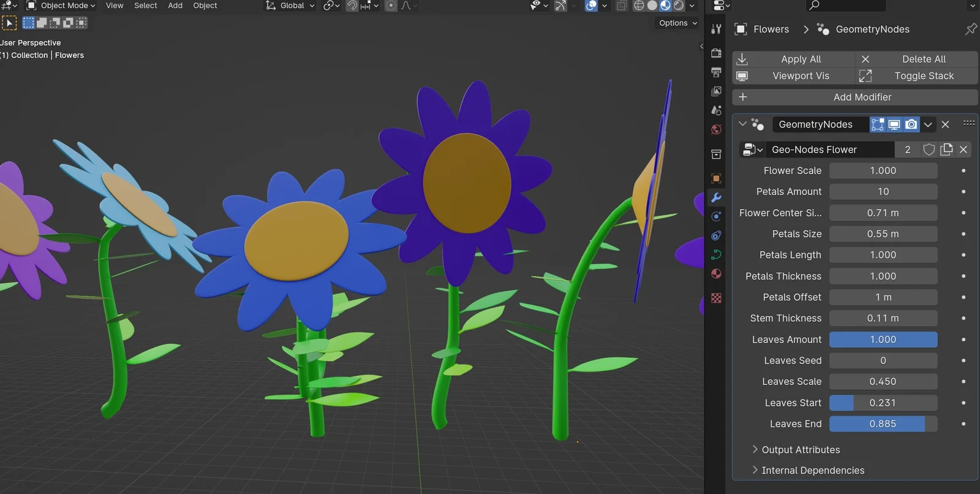
Task: Open the Add menu
Action: 175,6
